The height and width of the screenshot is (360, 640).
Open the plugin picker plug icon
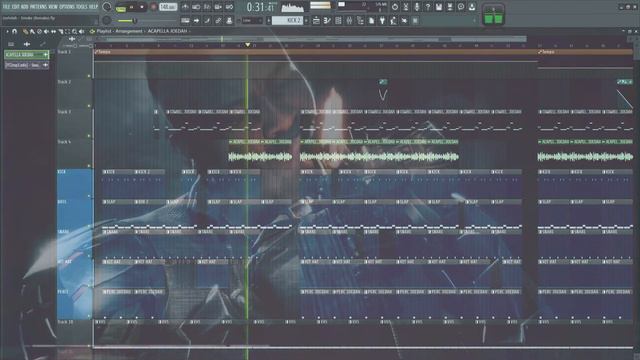pos(382,20)
